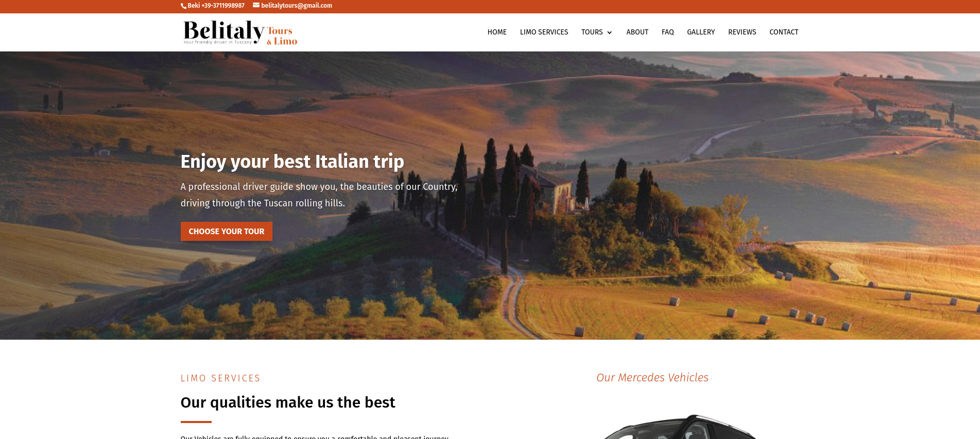Click the Belitaly Tours & Limo logo

[240, 32]
